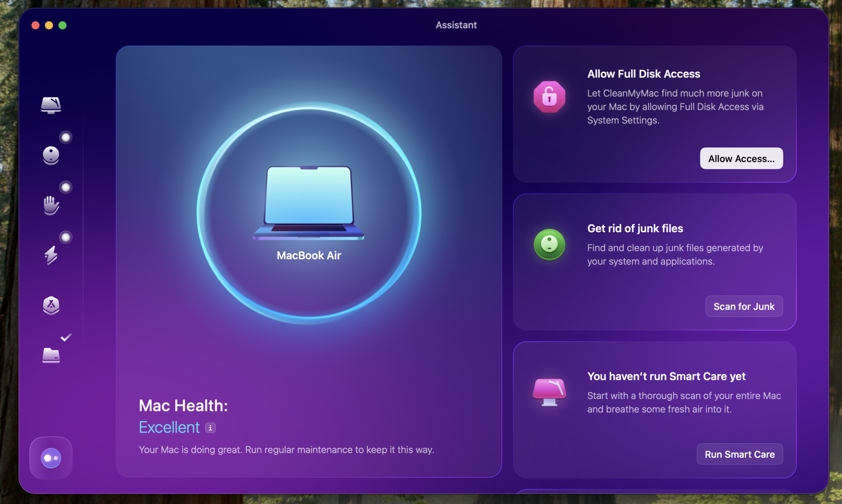This screenshot has width=842, height=504.
Task: Maximize the window with green button
Action: click(63, 25)
